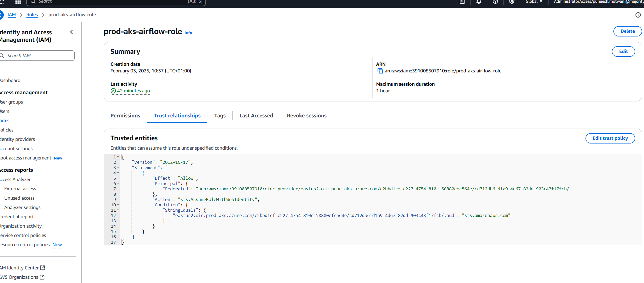Launch CloudShell from the top bar
The width and height of the screenshot is (644, 283).
click(x=462, y=2)
